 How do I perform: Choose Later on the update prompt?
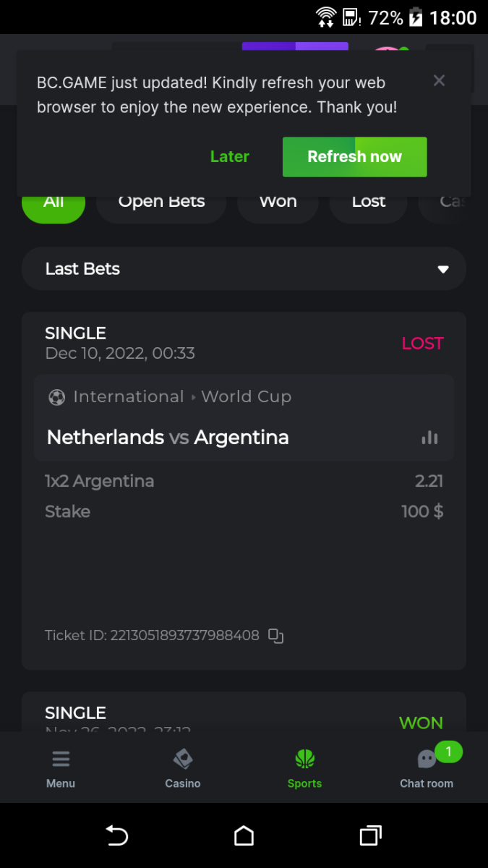(x=230, y=157)
